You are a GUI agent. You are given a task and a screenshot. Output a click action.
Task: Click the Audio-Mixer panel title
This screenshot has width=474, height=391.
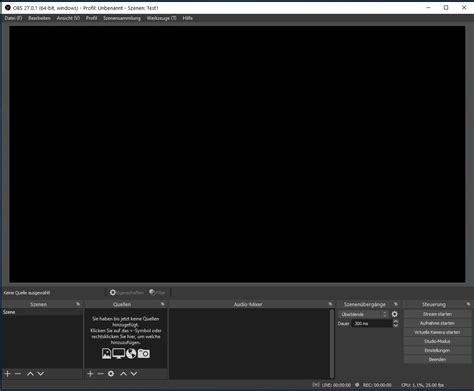click(x=248, y=304)
